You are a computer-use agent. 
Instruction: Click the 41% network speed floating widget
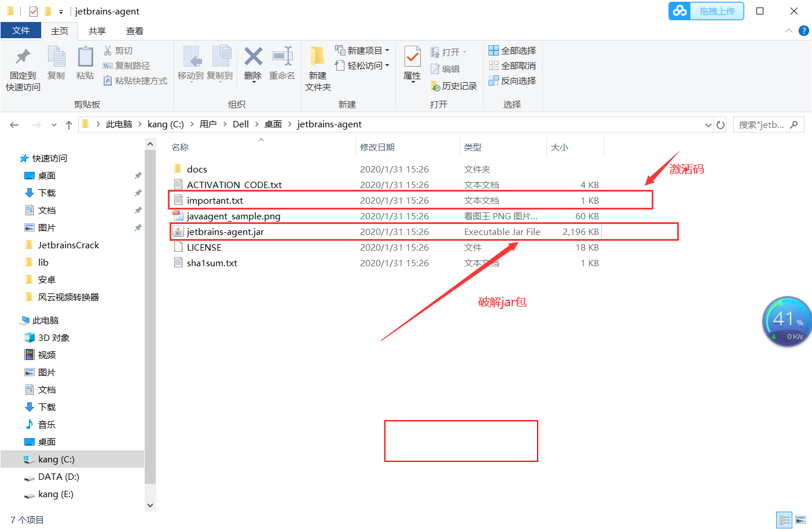point(787,322)
